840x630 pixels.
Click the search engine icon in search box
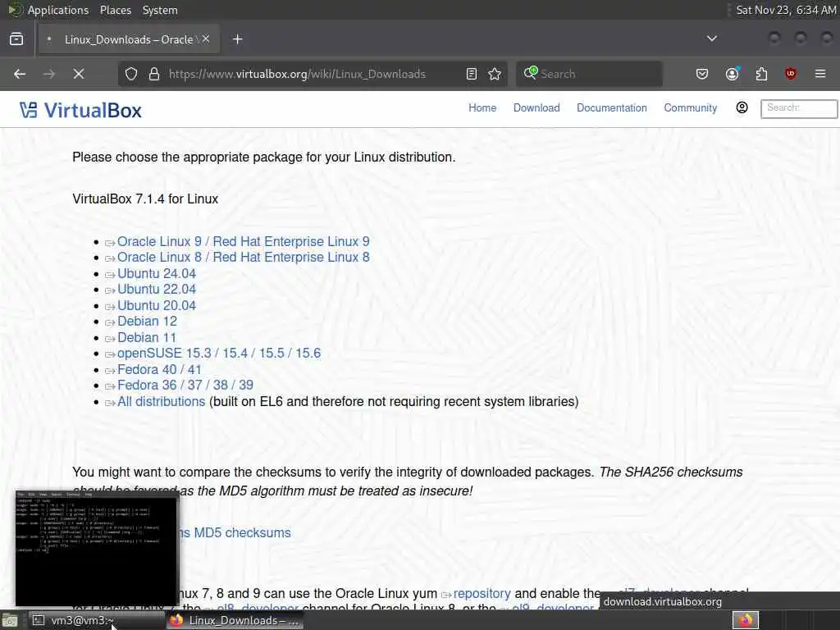coord(531,73)
